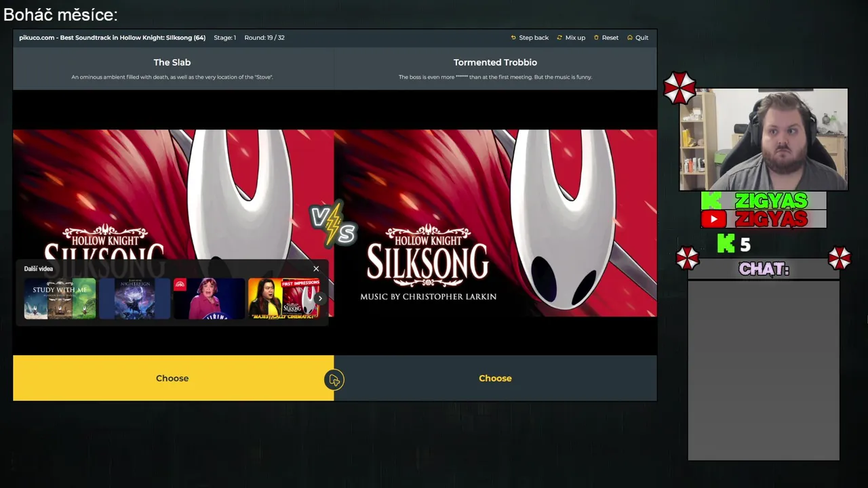
Task: Click The Slab description text
Action: [x=172, y=77]
